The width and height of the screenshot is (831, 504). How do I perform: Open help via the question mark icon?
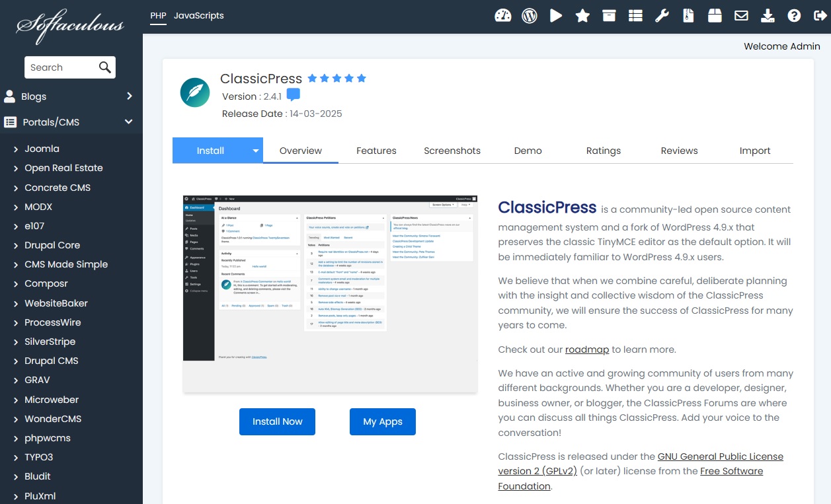click(x=794, y=15)
